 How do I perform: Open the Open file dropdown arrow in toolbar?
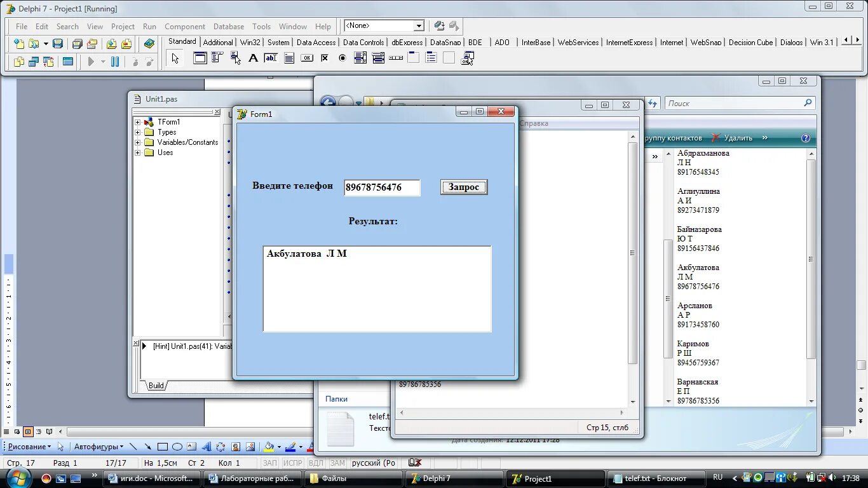46,44
